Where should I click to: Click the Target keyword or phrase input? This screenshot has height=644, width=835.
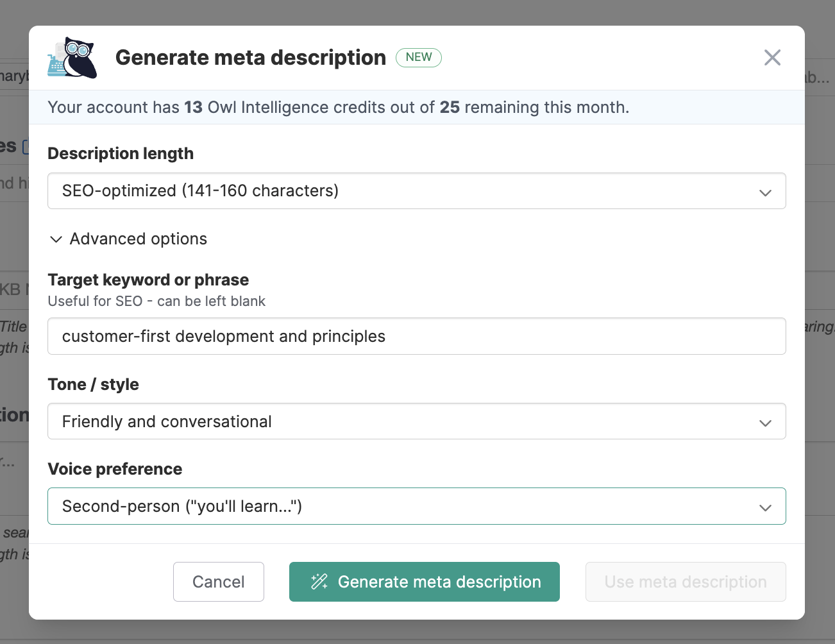[x=417, y=336]
